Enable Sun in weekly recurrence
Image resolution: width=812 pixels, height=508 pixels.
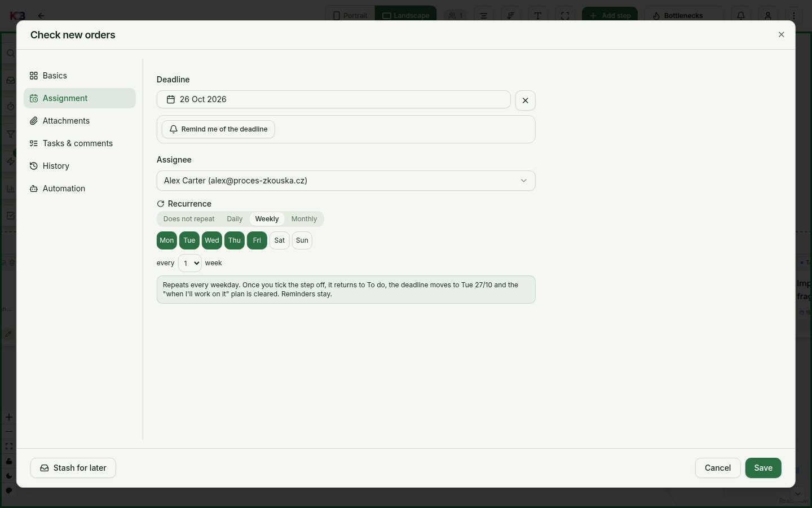pos(302,240)
